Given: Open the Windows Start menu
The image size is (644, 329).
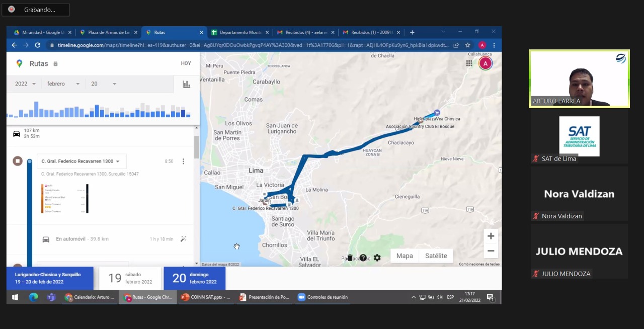Looking at the screenshot, I should (x=15, y=297).
